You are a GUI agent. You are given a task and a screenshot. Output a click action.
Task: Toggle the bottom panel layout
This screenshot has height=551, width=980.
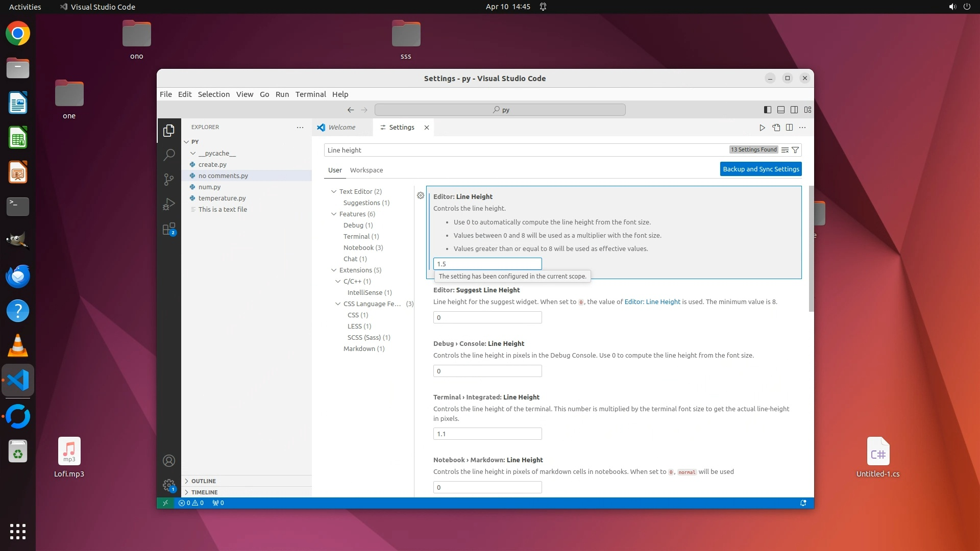pyautogui.click(x=780, y=110)
